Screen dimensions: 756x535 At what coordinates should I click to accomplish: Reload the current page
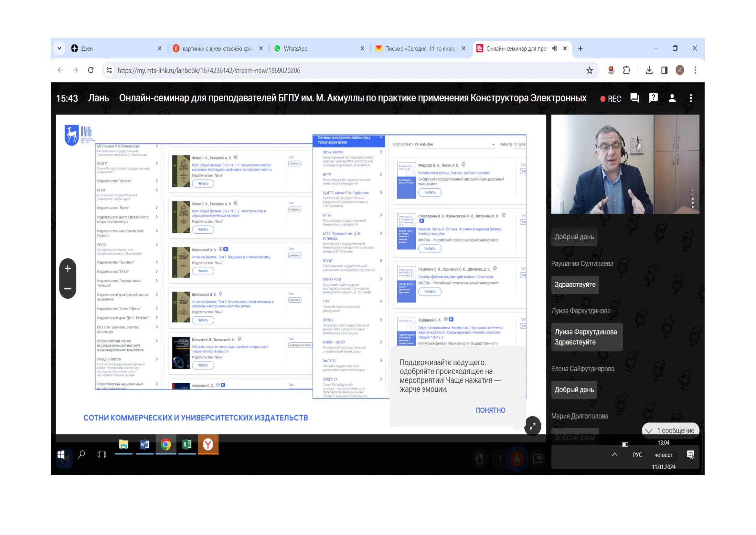click(91, 70)
